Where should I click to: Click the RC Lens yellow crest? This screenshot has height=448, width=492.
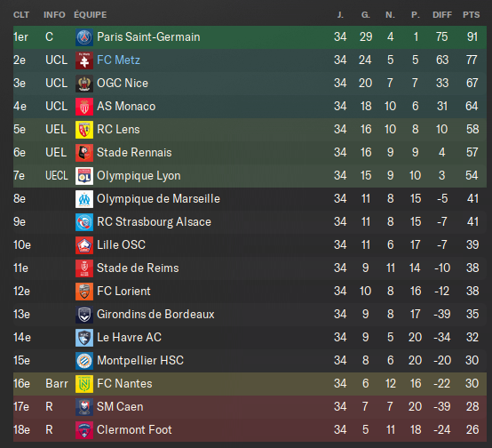click(84, 130)
